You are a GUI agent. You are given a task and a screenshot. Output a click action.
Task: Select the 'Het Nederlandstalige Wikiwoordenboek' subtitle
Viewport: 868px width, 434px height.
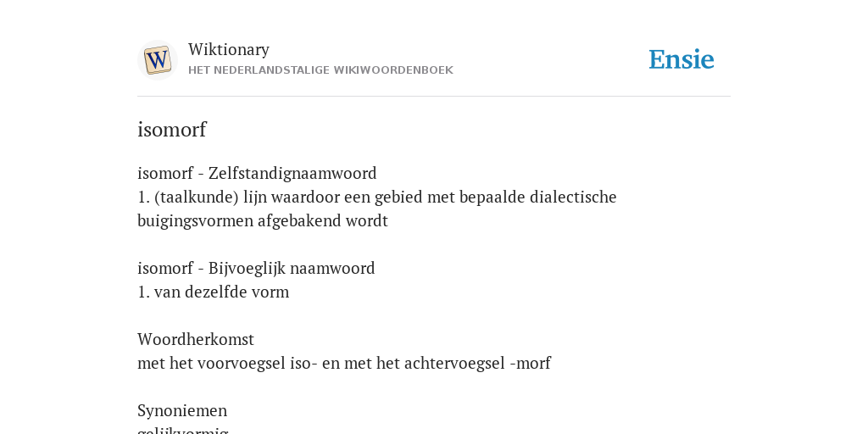pyautogui.click(x=320, y=70)
